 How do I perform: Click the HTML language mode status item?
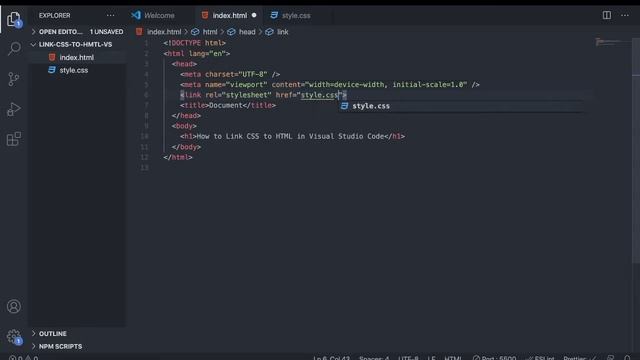(453, 358)
